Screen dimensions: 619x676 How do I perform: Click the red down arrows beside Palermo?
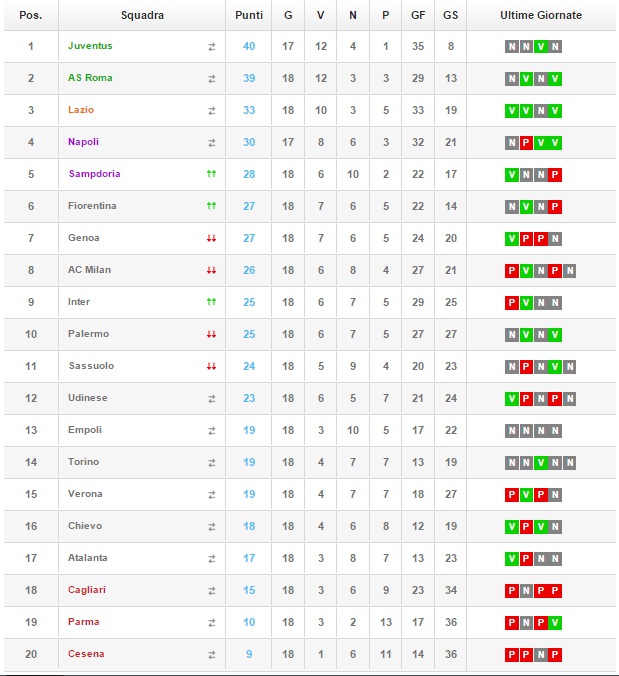(x=211, y=335)
